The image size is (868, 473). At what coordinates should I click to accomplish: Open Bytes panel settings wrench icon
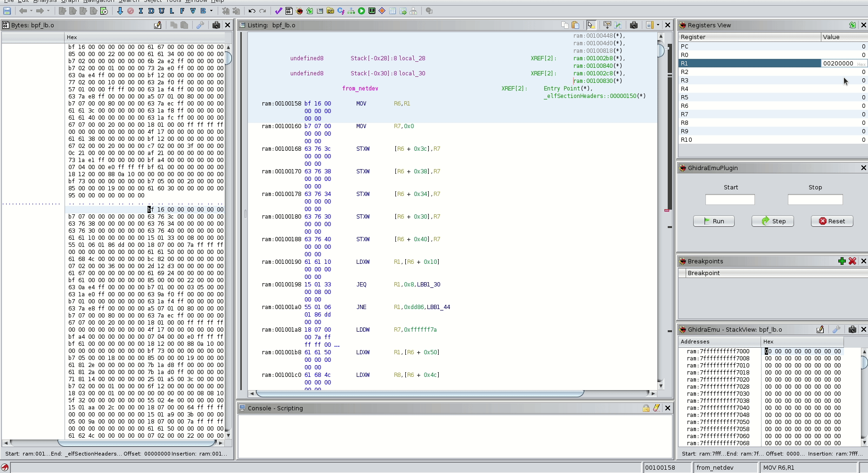(200, 25)
